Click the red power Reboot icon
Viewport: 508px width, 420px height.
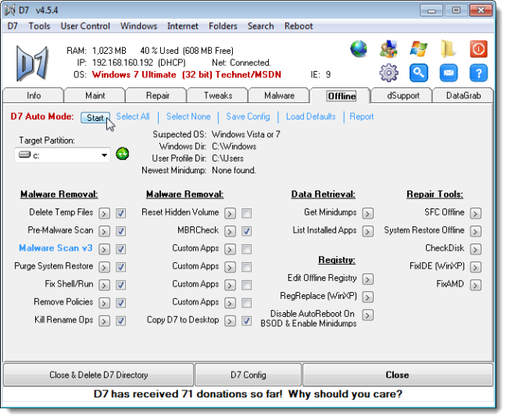478,49
